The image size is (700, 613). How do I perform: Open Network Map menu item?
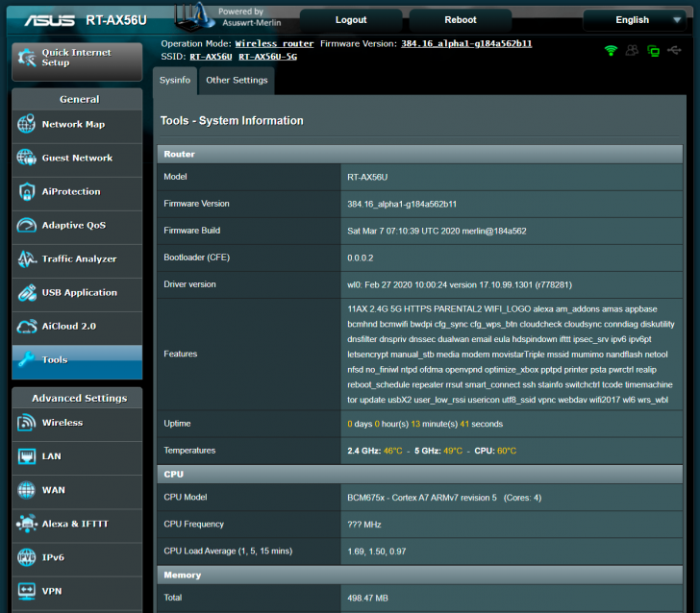(x=77, y=127)
